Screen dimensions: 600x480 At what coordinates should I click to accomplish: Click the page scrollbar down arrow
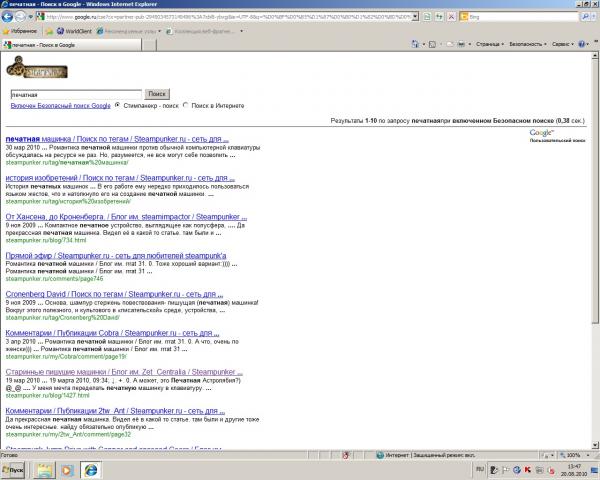595,445
